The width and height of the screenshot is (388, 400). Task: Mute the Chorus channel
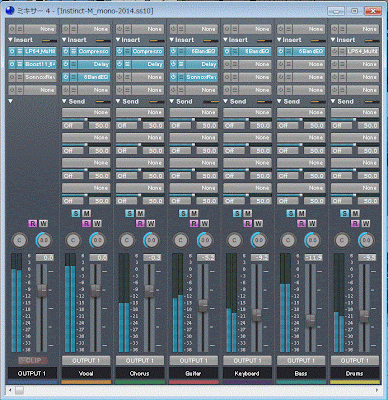pyautogui.click(x=140, y=213)
